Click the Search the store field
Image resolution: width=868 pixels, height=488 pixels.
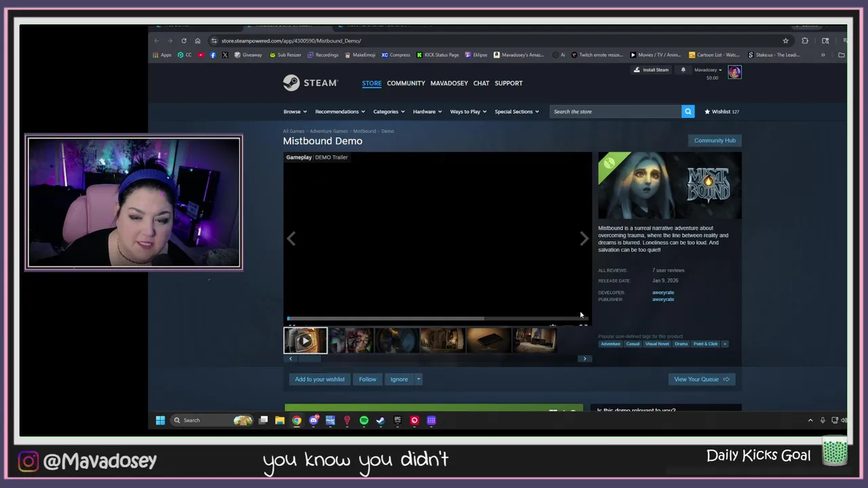coord(616,111)
